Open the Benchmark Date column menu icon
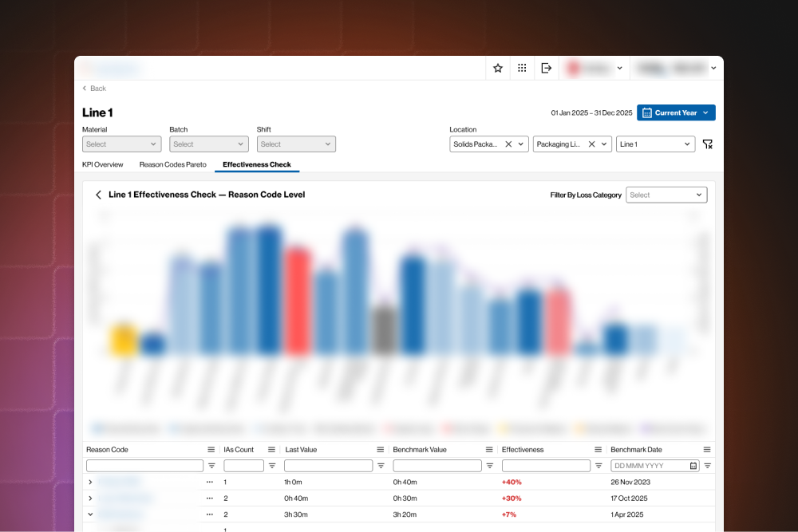 click(x=707, y=450)
